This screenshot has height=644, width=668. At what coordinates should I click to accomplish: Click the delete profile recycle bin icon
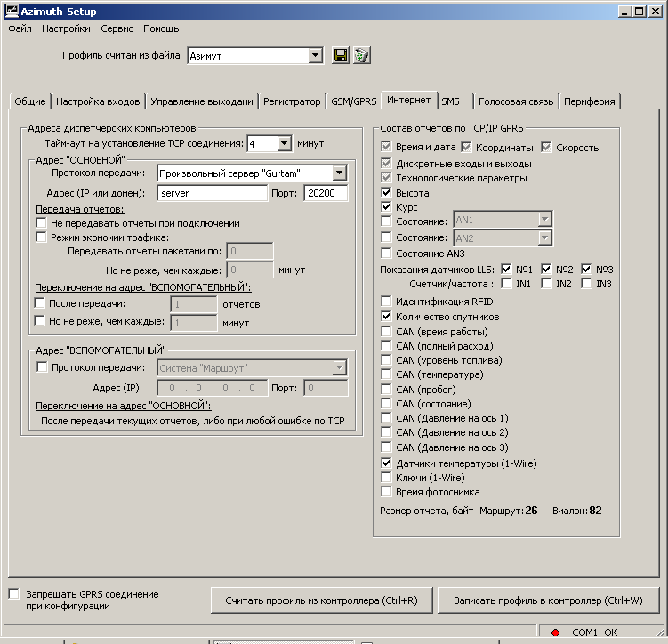pyautogui.click(x=360, y=55)
